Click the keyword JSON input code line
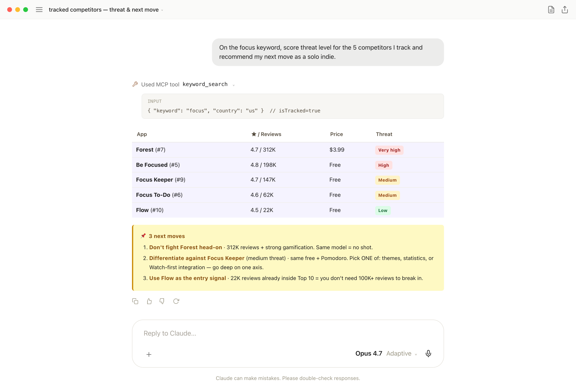This screenshot has height=392, width=576. click(234, 111)
